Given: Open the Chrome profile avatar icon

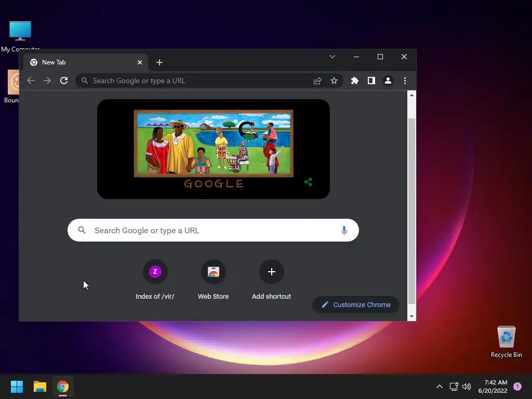Looking at the screenshot, I should (388, 81).
